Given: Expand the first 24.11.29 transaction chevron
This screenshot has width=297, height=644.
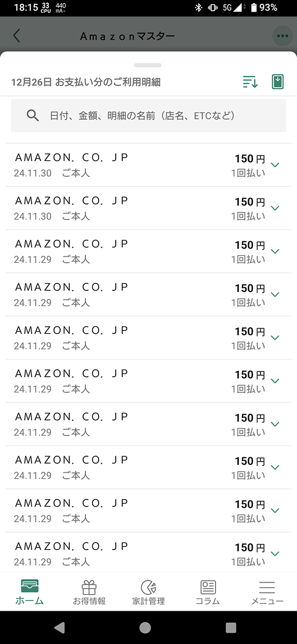Looking at the screenshot, I should (276, 251).
